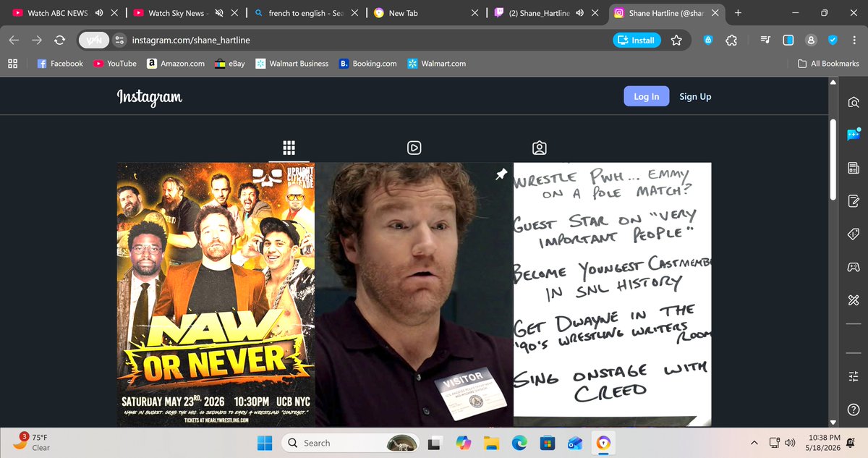Open the Booking.com bookmark
The height and width of the screenshot is (458, 868).
click(x=368, y=64)
